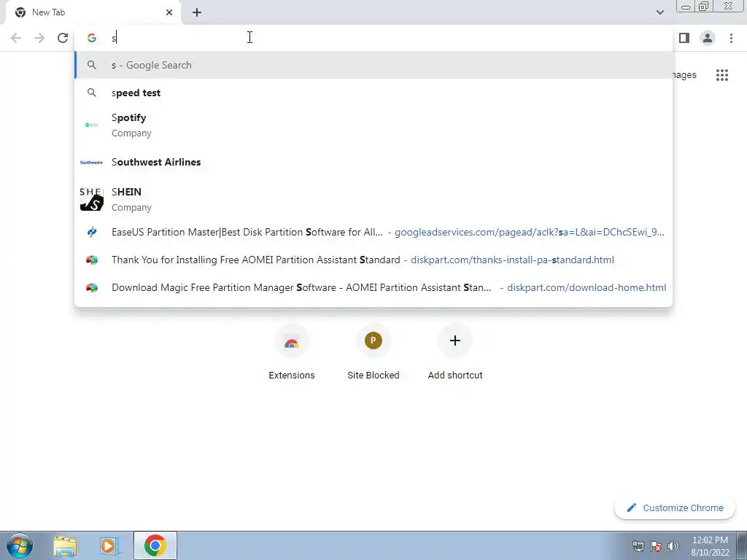The height and width of the screenshot is (560, 747).
Task: Open the Google apps grid
Action: pyautogui.click(x=722, y=75)
